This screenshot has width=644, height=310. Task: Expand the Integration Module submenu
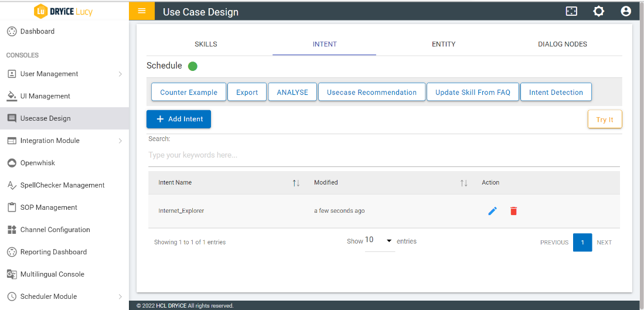coord(120,141)
